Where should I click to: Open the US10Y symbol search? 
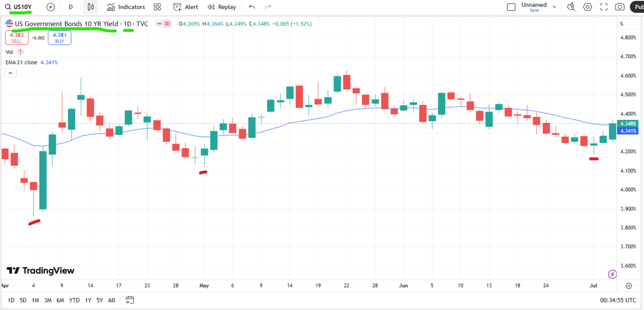click(18, 7)
